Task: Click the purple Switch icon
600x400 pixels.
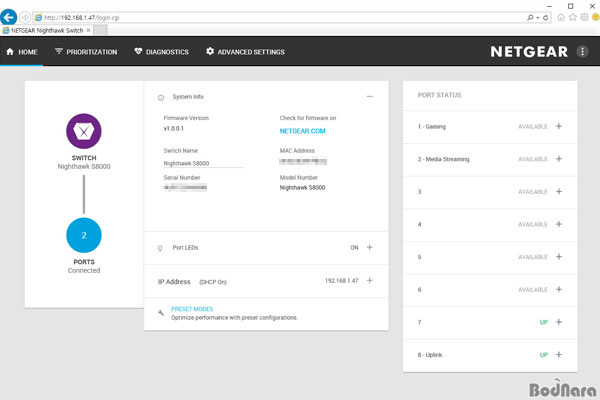Action: tap(84, 131)
